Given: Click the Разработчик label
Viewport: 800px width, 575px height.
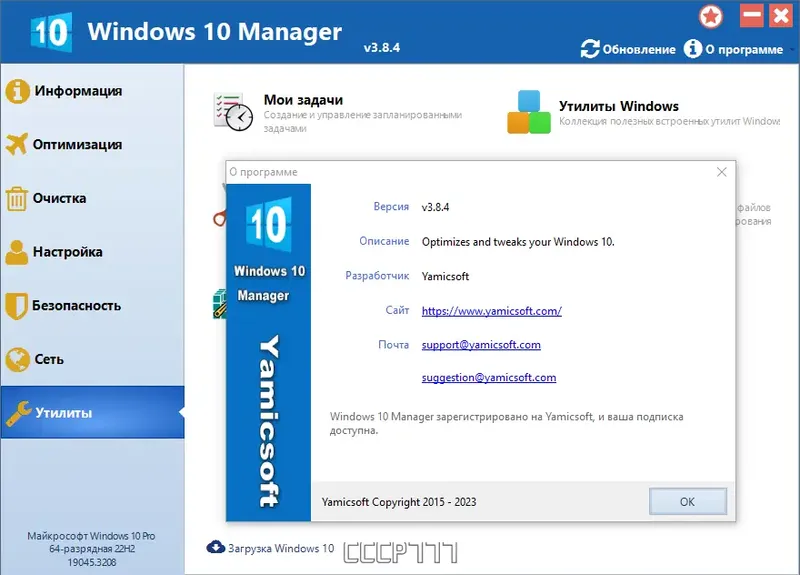Looking at the screenshot, I should click(377, 276).
